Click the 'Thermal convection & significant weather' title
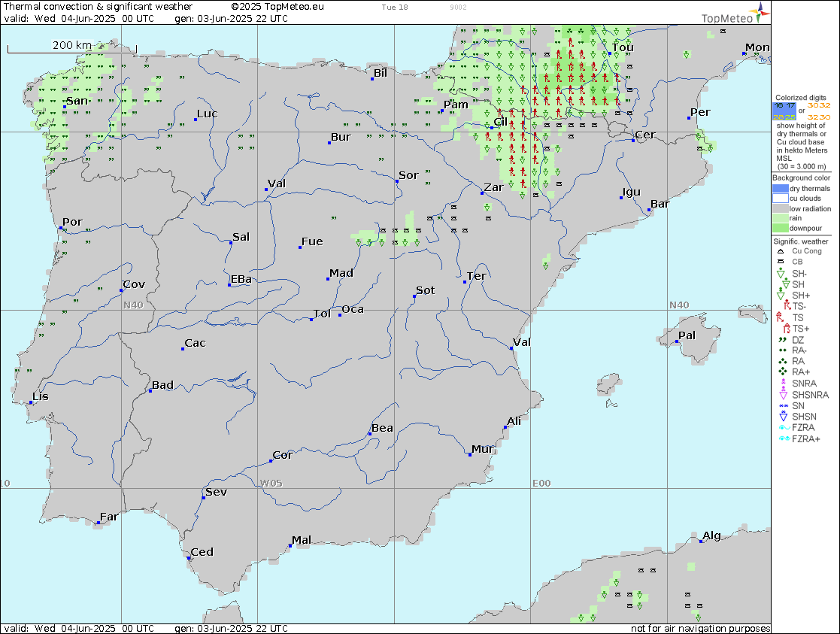The height and width of the screenshot is (634, 840). point(98,7)
